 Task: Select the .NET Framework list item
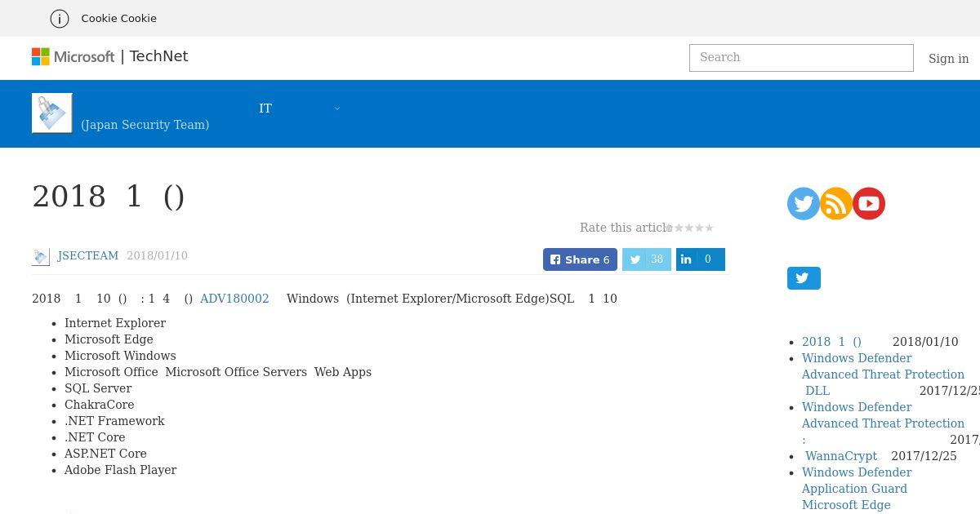pyautogui.click(x=114, y=421)
